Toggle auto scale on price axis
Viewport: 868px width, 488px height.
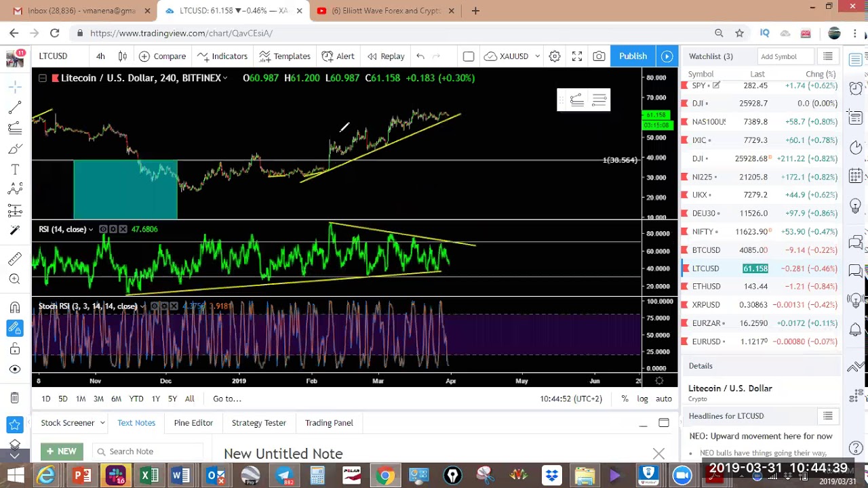coord(664,399)
